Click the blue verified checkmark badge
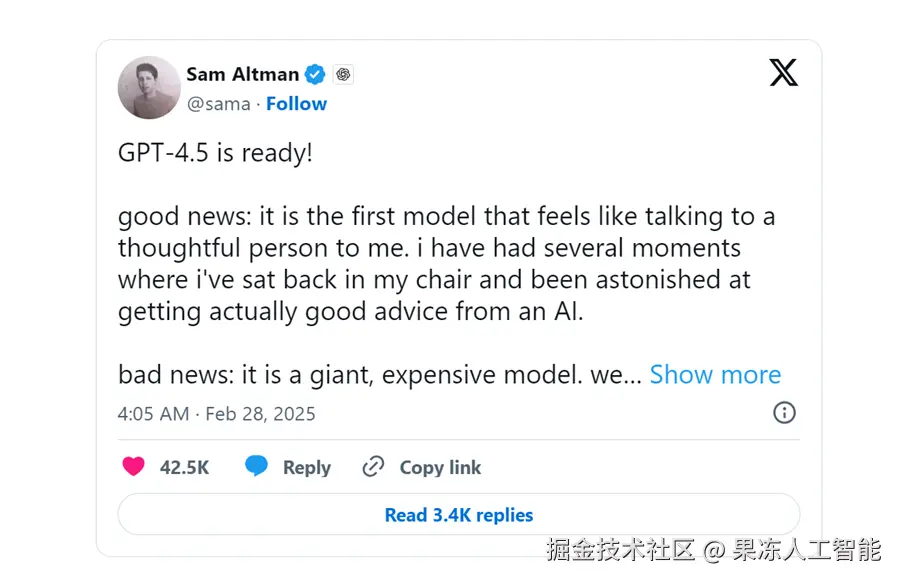Viewport: 900px width, 582px height. tap(315, 74)
